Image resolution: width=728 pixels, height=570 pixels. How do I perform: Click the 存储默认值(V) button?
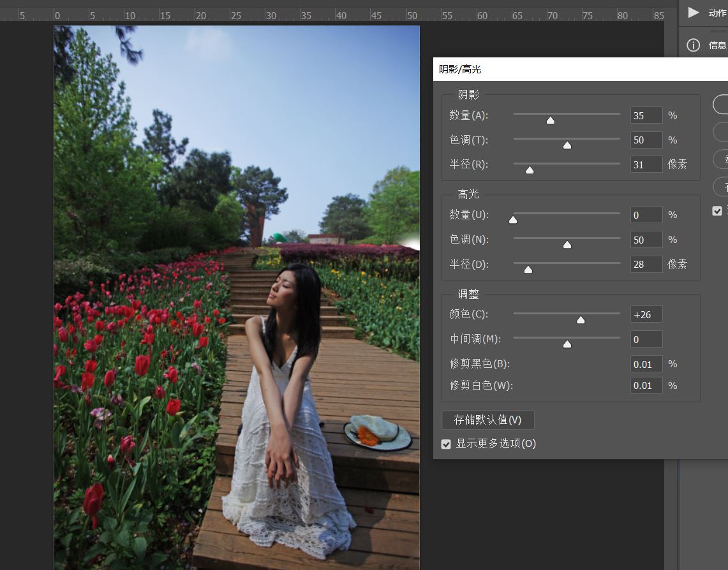(x=487, y=420)
